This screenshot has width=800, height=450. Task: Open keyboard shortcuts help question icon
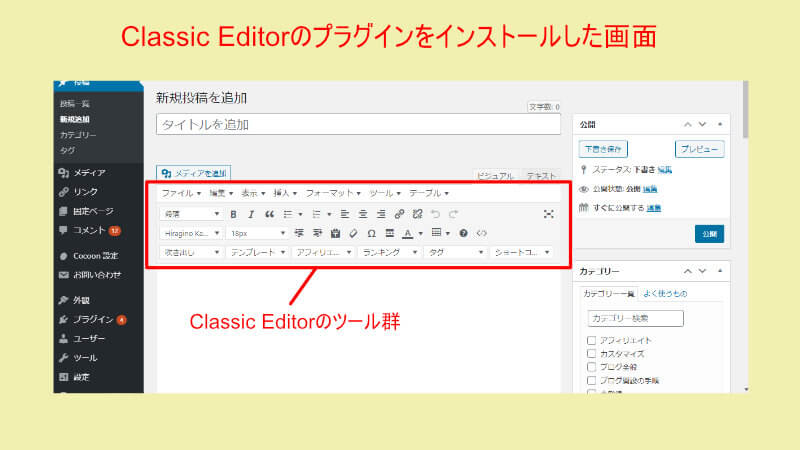coord(463,233)
